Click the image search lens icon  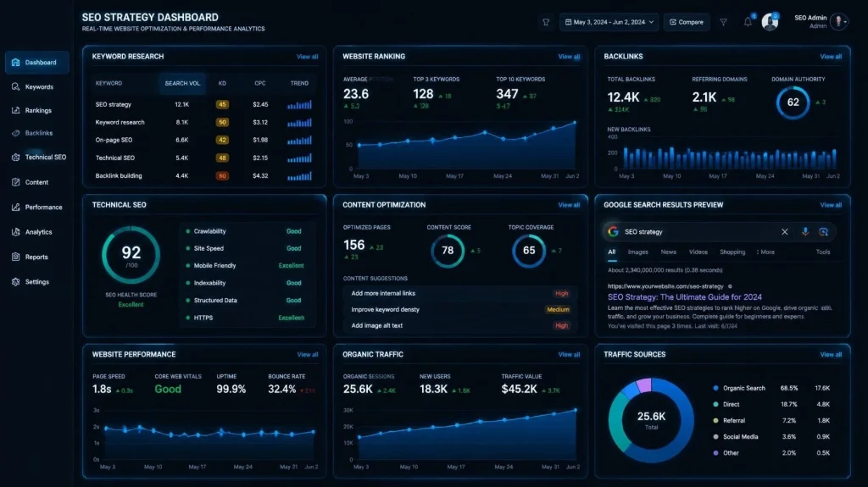tap(824, 232)
